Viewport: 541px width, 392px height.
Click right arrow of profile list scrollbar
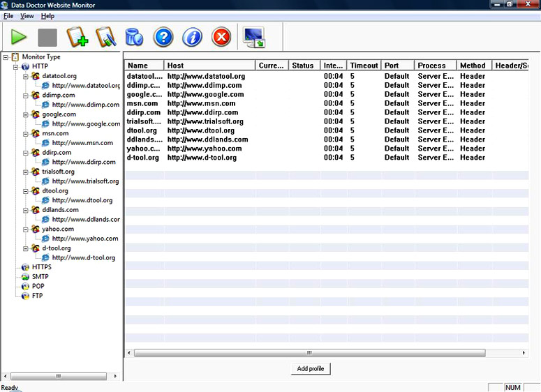524,353
